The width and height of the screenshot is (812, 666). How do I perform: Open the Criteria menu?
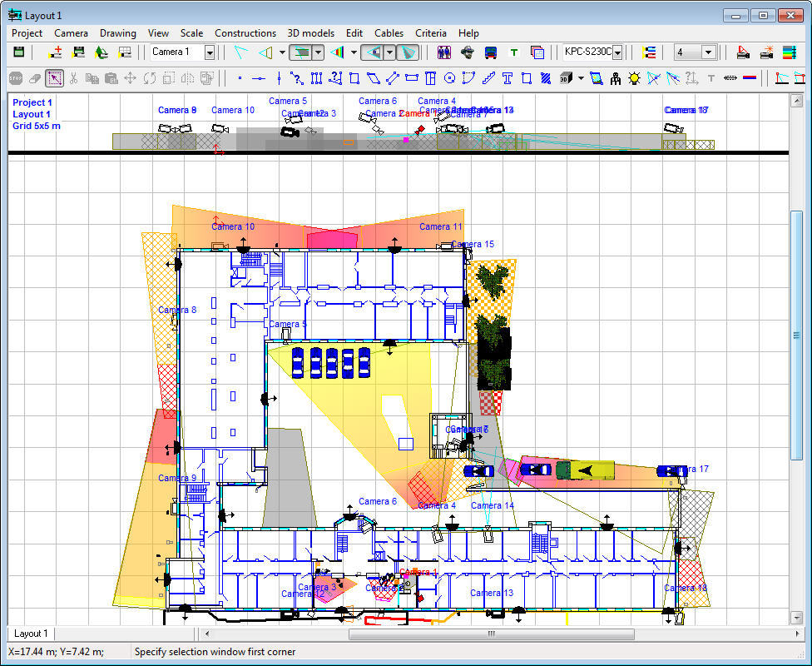point(431,33)
